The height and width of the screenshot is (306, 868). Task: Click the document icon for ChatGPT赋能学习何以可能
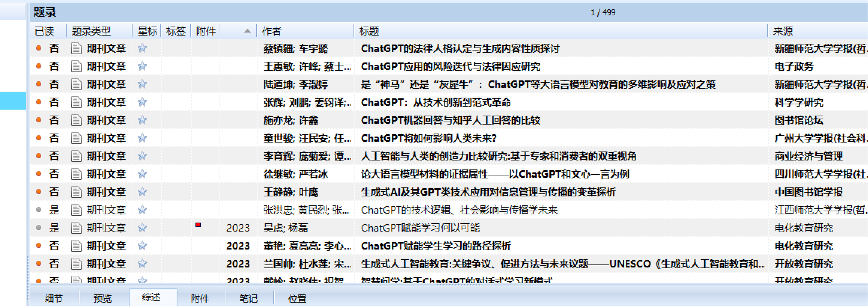tap(76, 228)
